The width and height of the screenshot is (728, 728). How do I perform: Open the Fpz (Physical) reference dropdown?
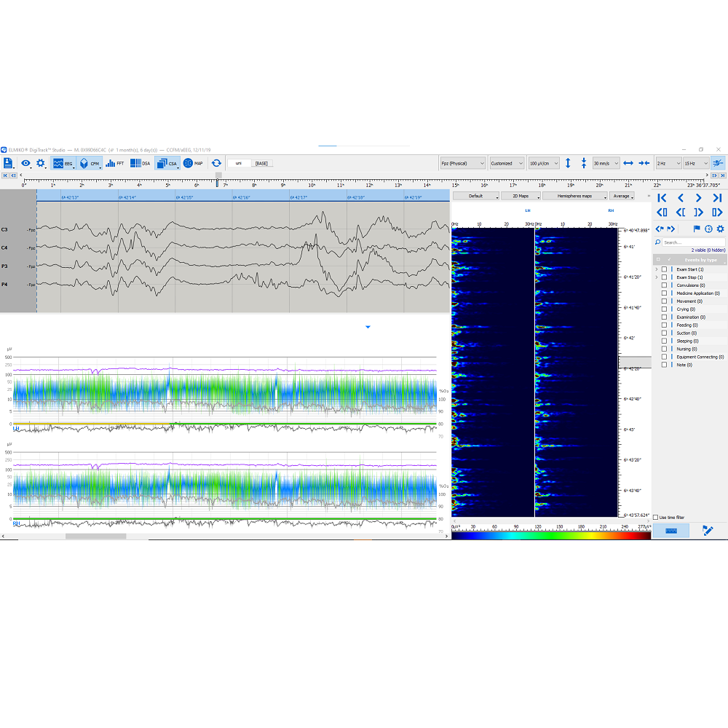click(462, 164)
